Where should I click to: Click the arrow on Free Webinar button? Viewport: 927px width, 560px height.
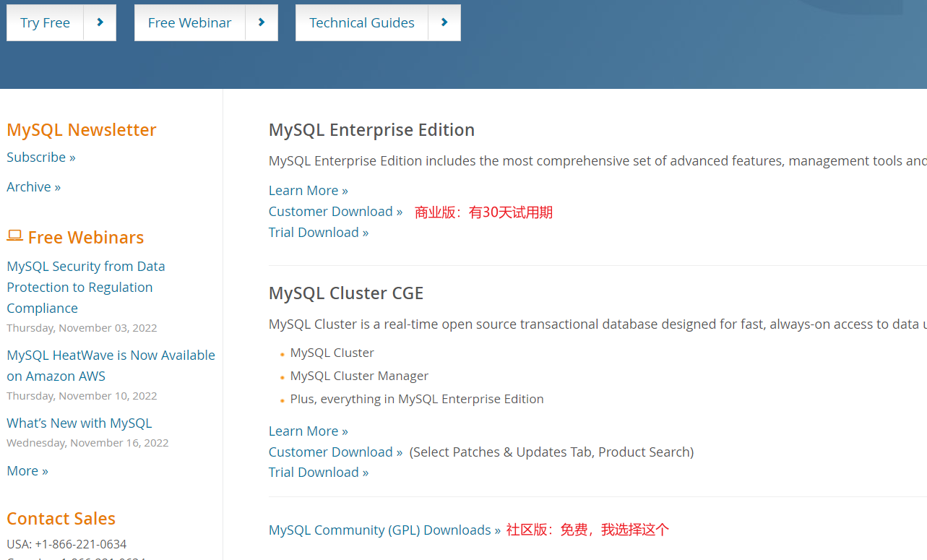tap(262, 22)
